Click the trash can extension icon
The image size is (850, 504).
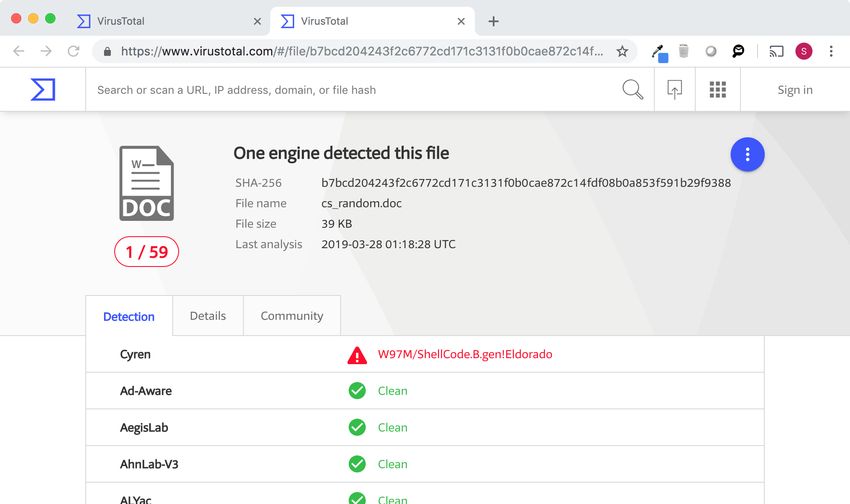684,51
